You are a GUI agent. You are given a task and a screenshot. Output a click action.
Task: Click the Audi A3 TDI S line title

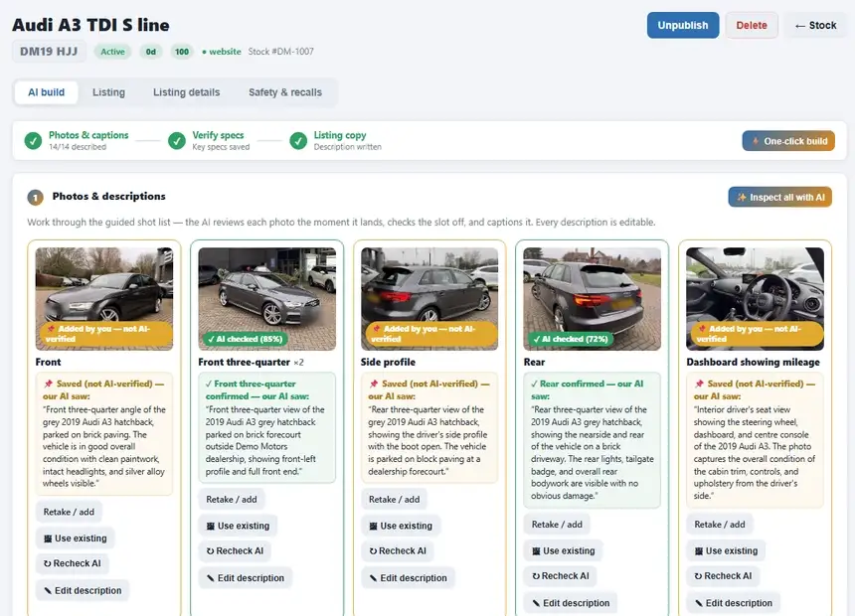(90, 25)
